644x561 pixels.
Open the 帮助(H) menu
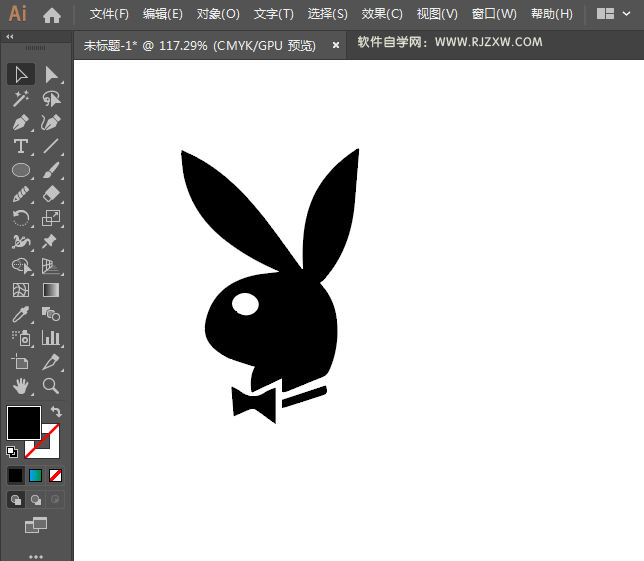[552, 14]
